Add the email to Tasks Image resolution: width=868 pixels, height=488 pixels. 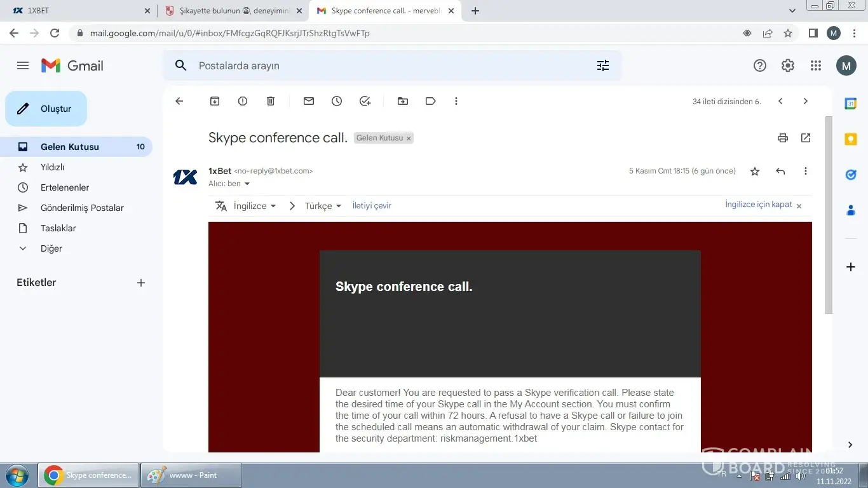coord(365,101)
